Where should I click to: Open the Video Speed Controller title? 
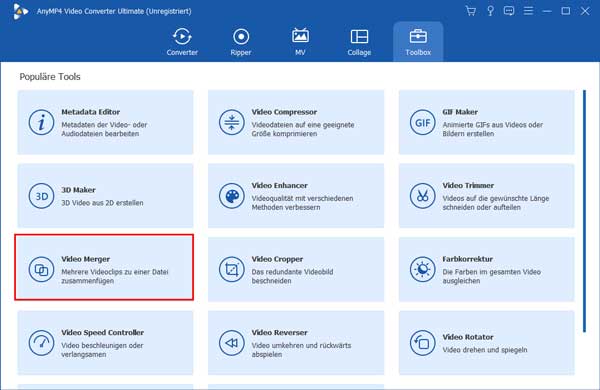click(x=103, y=332)
